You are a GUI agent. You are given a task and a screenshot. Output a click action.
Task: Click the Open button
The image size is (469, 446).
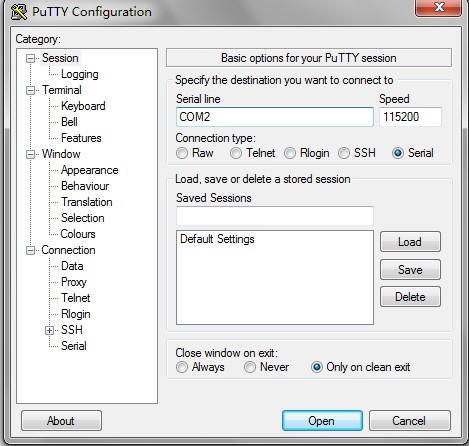pos(322,421)
